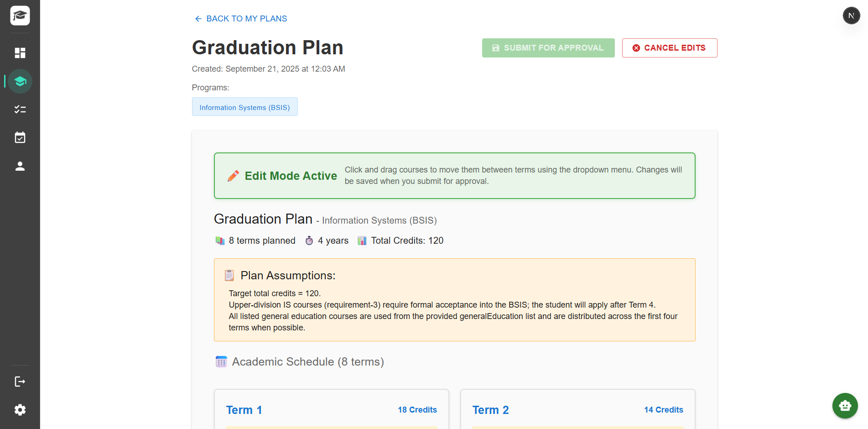868x429 pixels.
Task: Log out using the sidebar exit icon
Action: tap(20, 382)
